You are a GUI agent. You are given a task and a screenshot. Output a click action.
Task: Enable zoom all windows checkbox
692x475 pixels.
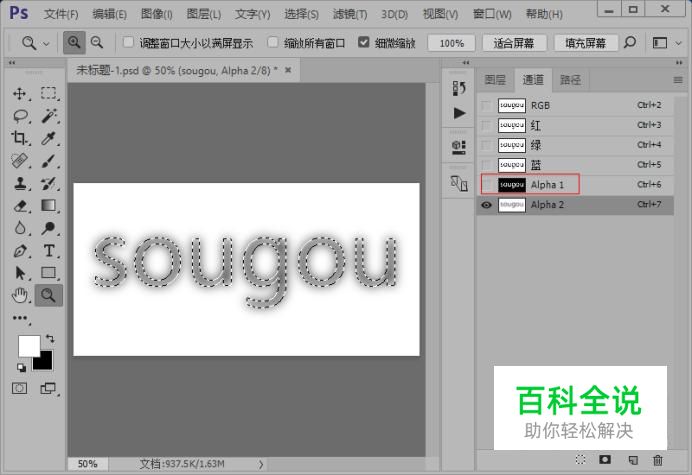tap(273, 42)
